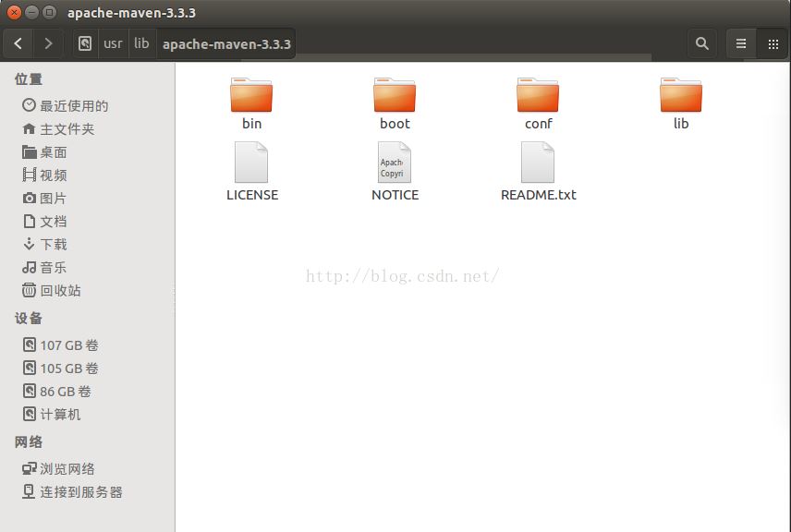
Task: Click the network icon beside 浏览网络
Action: click(x=30, y=468)
